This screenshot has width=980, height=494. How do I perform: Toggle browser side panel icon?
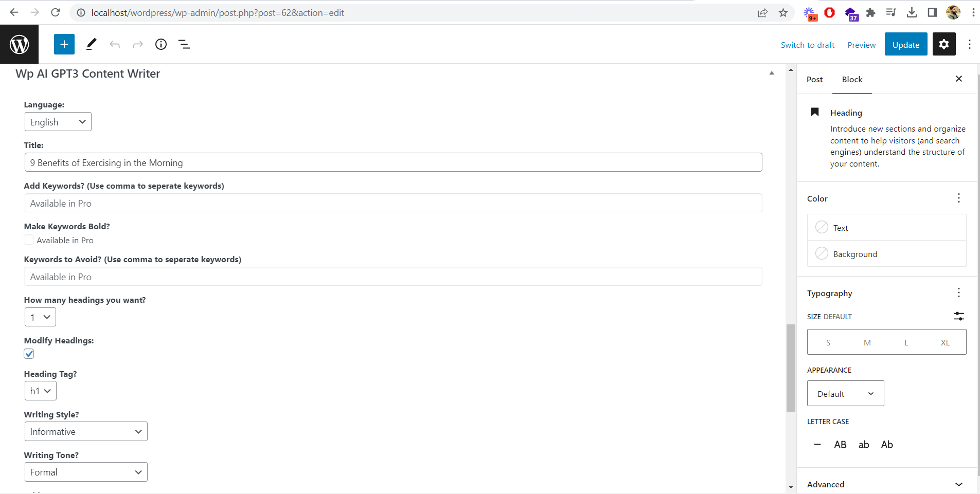point(932,13)
